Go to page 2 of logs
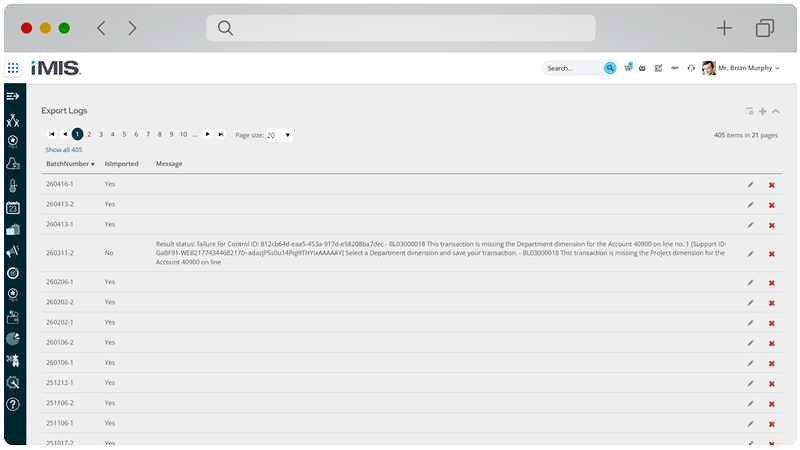 [89, 134]
